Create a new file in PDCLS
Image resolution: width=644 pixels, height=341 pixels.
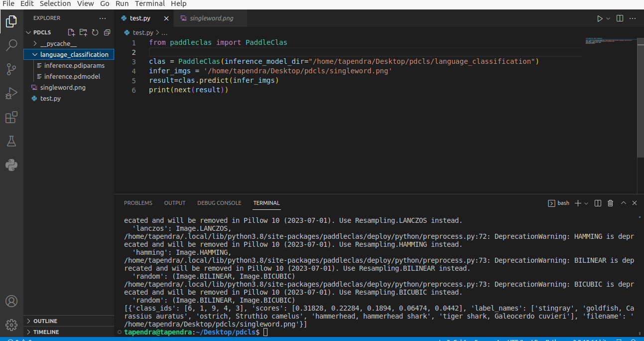[71, 32]
